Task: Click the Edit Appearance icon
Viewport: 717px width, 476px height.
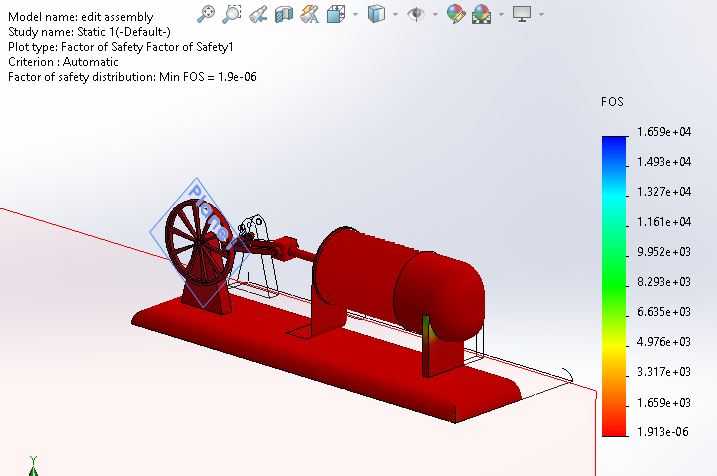Action: (x=456, y=14)
